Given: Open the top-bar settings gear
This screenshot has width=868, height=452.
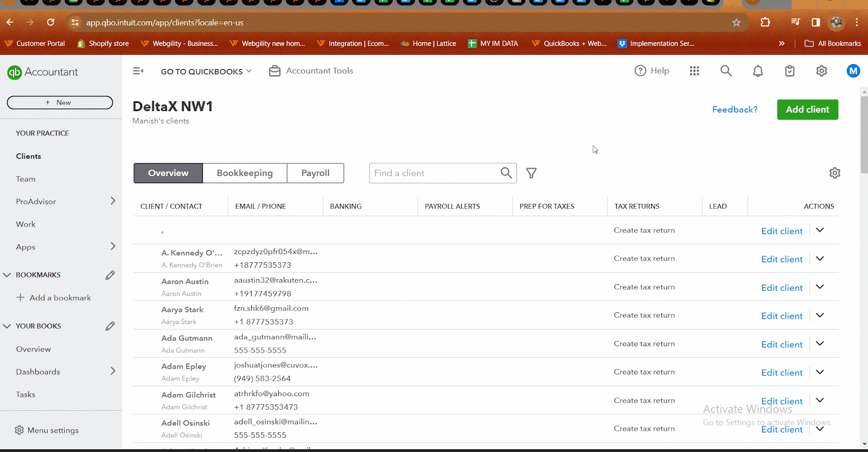Looking at the screenshot, I should pos(821,71).
